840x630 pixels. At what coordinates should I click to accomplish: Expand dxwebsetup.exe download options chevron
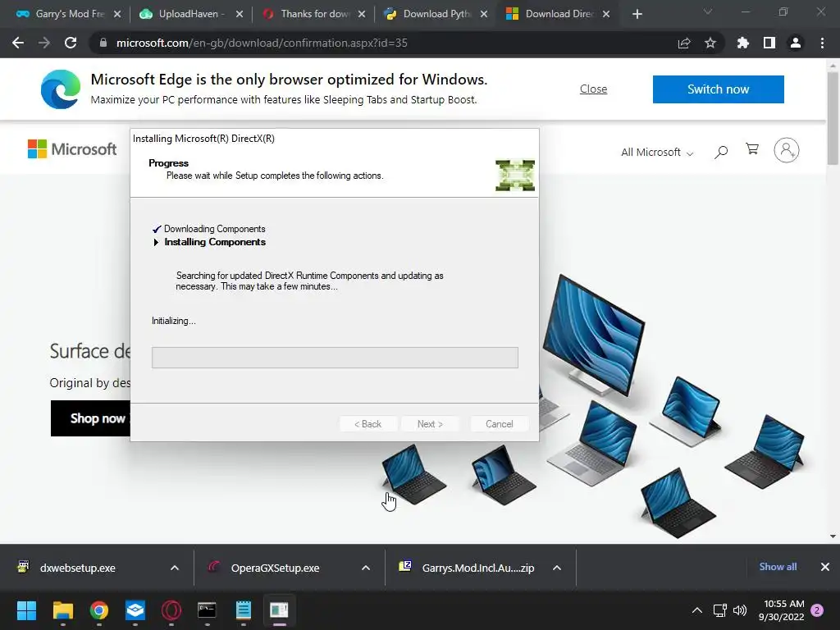click(x=175, y=568)
